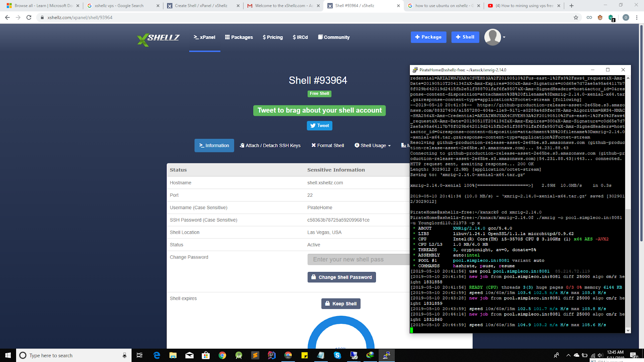644x362 pixels.
Task: Open the PuTTY window system menu icon
Action: 415,70
